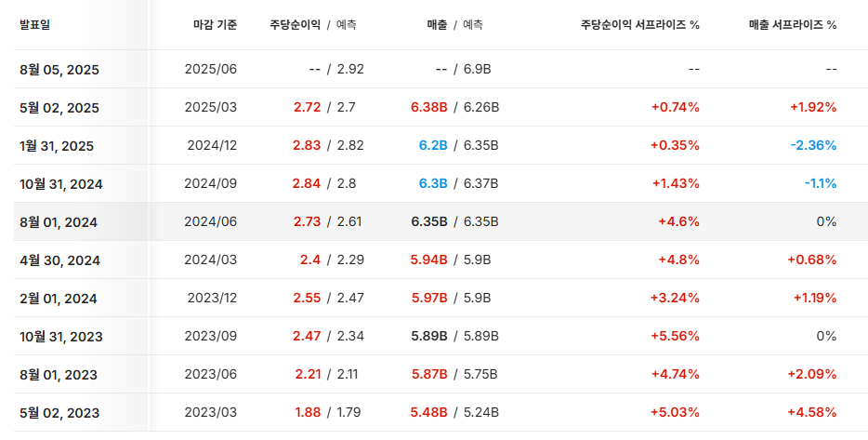This screenshot has width=868, height=440.
Task: Select the 4월 30, 2024 date cell
Action: [59, 261]
